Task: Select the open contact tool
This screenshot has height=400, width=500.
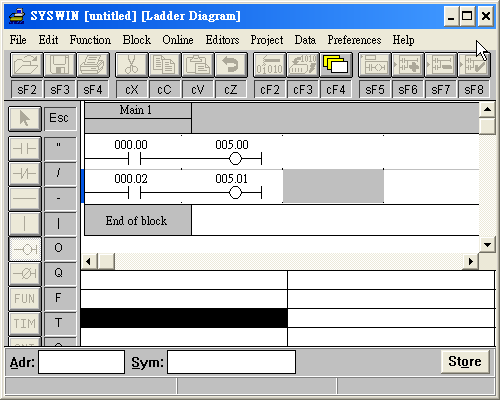Action: [25, 149]
